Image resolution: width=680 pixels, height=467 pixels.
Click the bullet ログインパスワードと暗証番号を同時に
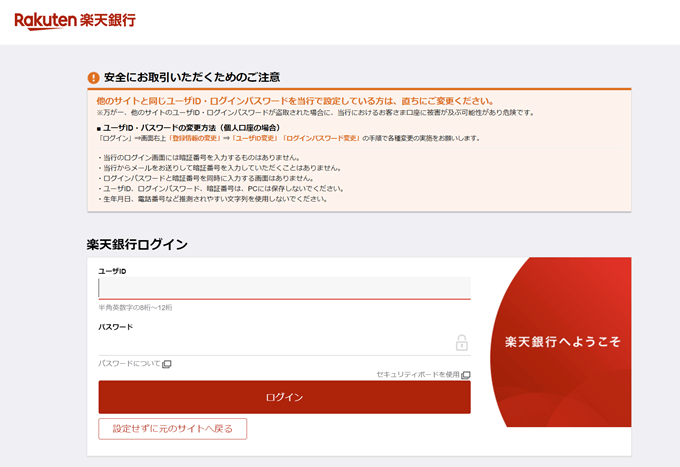pyautogui.click(x=206, y=178)
